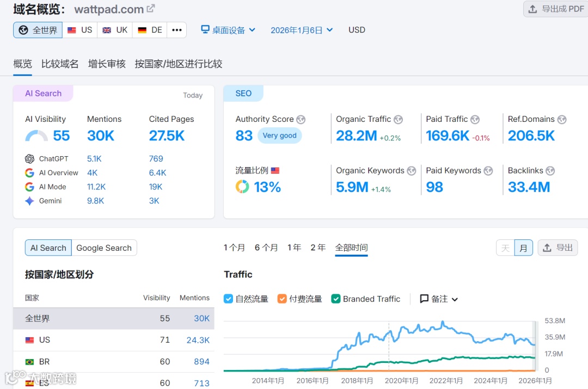588x389 pixels.
Task: Switch chart granularity to 天 (day)
Action: coord(505,248)
